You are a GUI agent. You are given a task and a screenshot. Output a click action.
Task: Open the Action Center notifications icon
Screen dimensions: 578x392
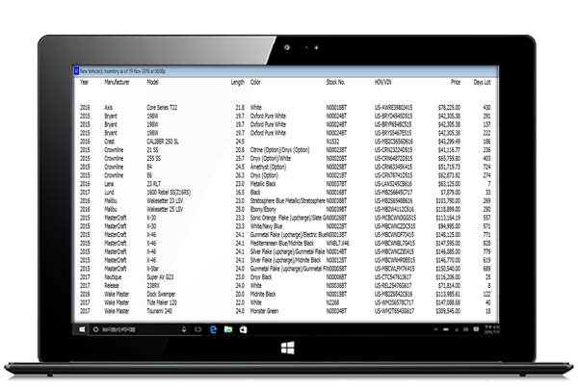(476, 329)
